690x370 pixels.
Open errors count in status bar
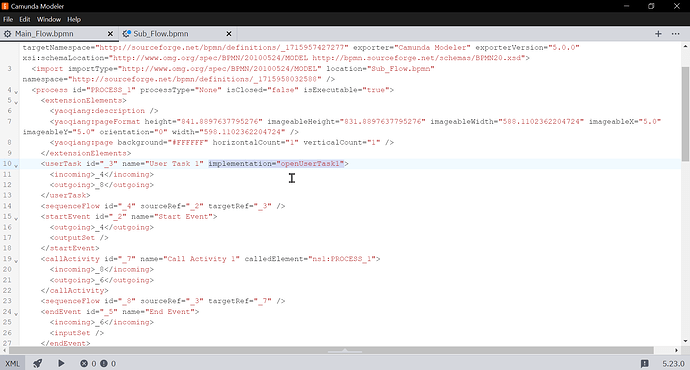click(88, 363)
